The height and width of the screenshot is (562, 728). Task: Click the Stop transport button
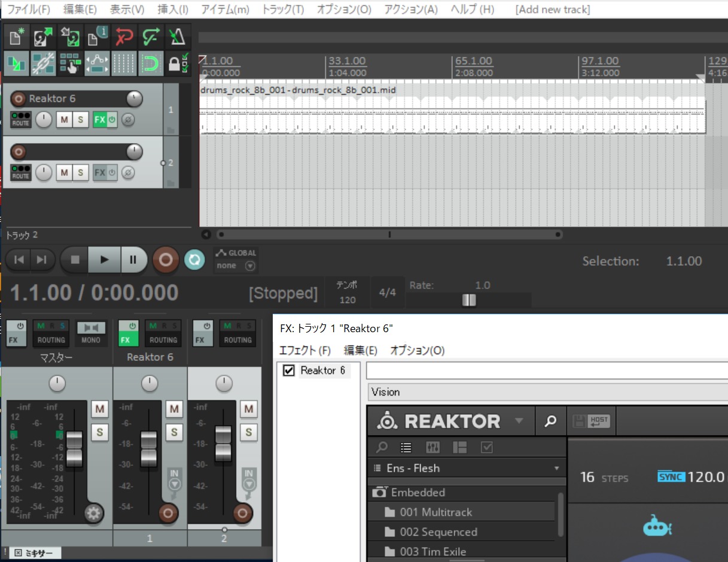(75, 260)
